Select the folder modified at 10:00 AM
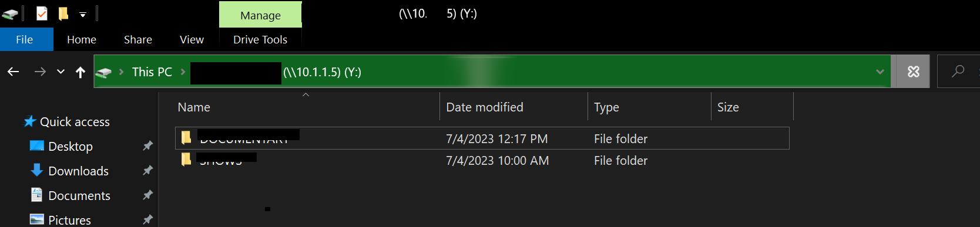 coord(482,160)
